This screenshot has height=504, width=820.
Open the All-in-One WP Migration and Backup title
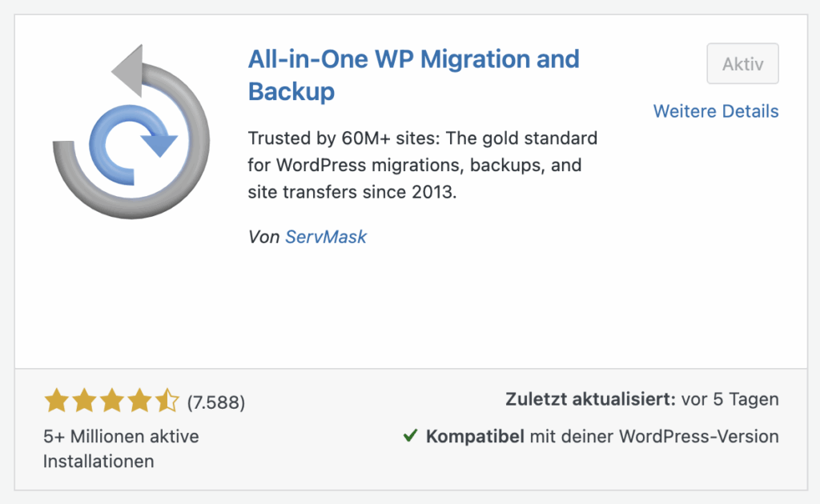coord(413,74)
